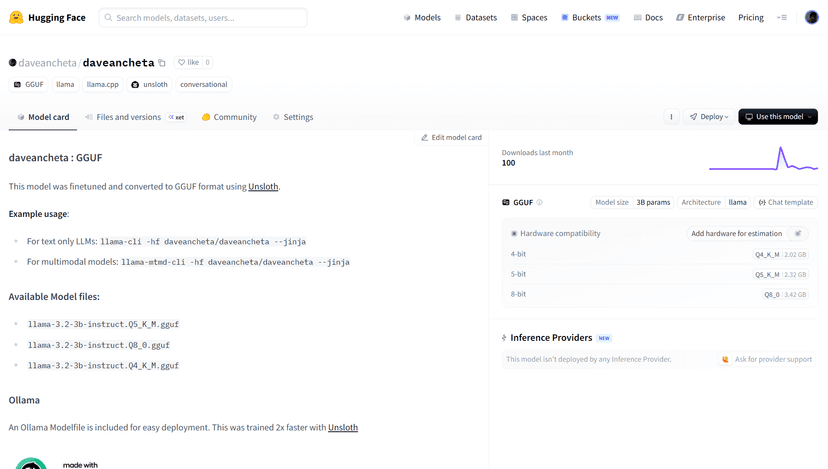Click the Architecture llama badge
828x469 pixels.
(x=713, y=202)
